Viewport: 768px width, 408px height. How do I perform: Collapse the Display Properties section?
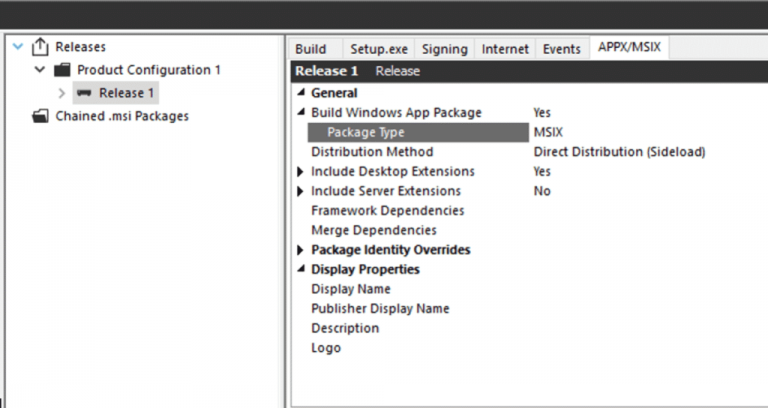tap(301, 269)
